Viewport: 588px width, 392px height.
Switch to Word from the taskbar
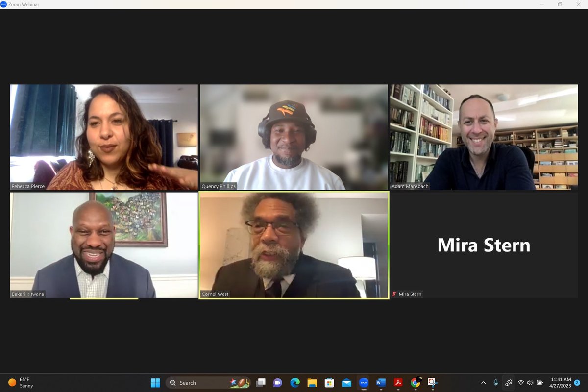pos(381,383)
